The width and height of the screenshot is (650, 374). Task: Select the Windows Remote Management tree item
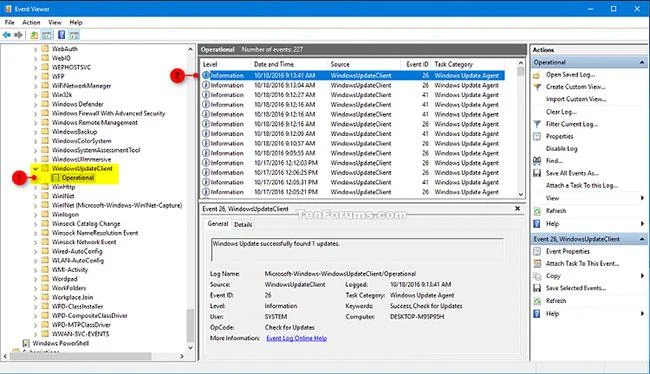point(95,123)
